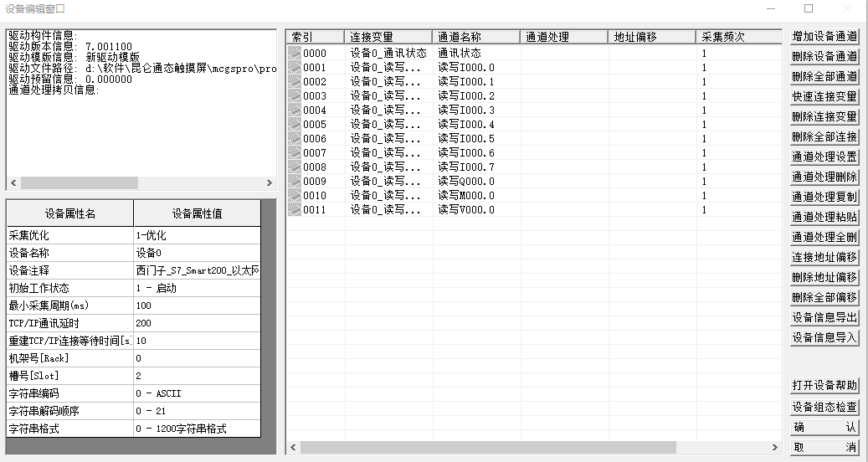Image resolution: width=868 pixels, height=462 pixels.
Task: Click 删除设备通道 button
Action: [x=824, y=56]
